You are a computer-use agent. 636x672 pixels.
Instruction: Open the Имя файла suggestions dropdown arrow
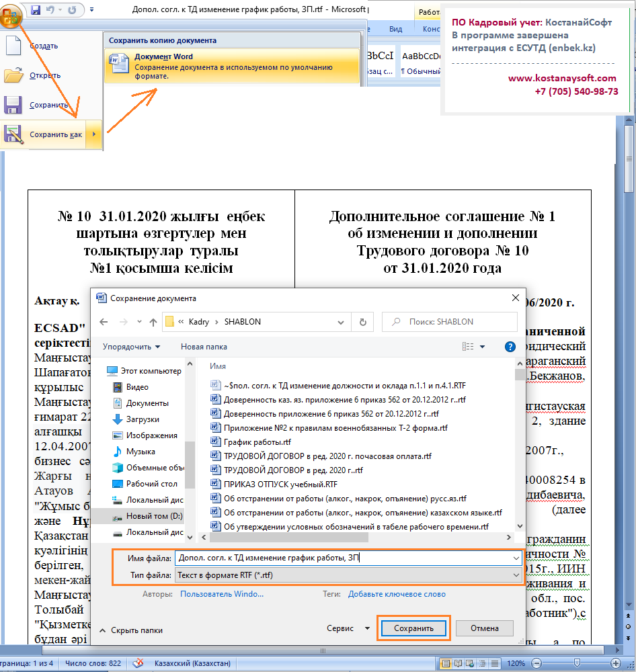516,558
